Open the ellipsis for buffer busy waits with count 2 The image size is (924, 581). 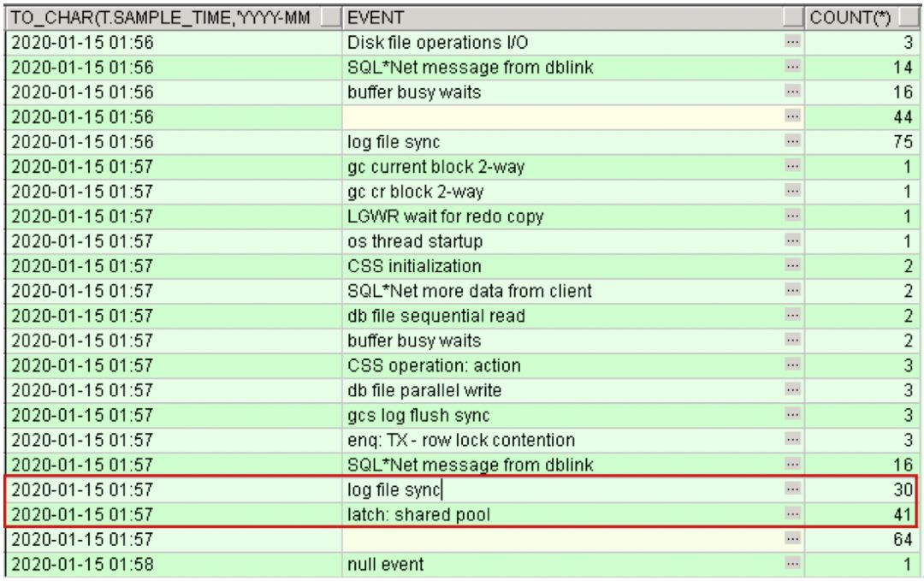(x=792, y=340)
